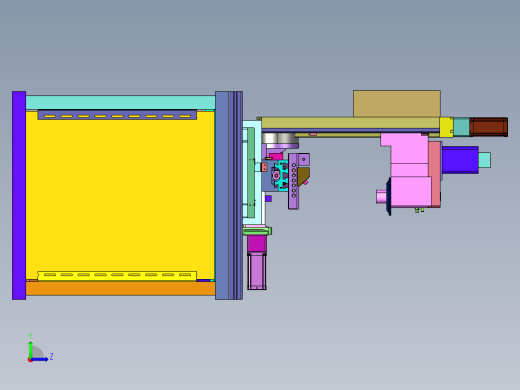
Task: Select the purple bracket with a row of holes
Action: 293,182
